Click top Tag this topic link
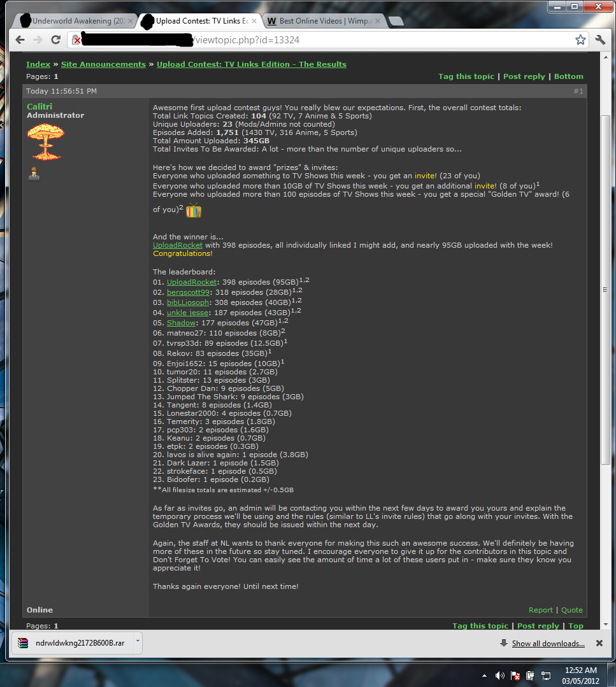The width and height of the screenshot is (616, 687). pyautogui.click(x=466, y=76)
